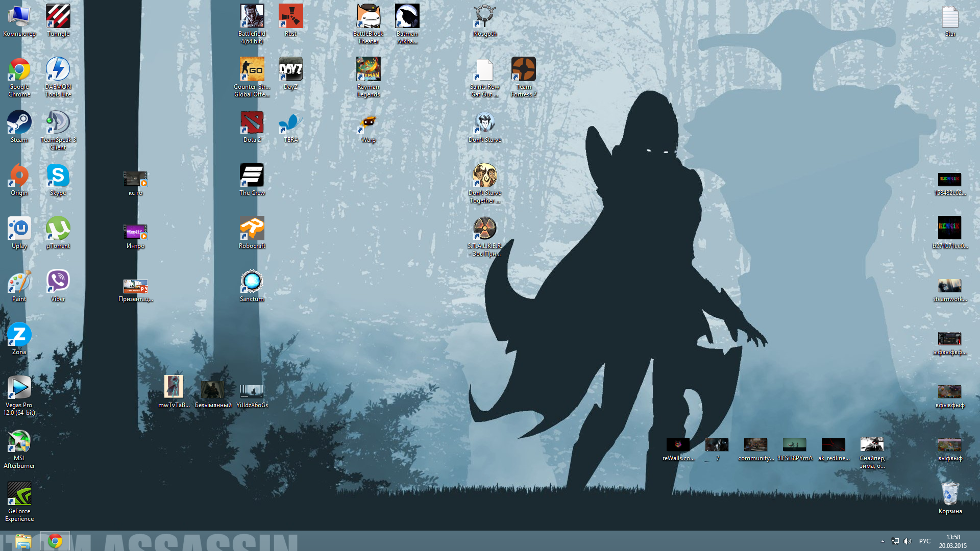Select The Crew icon
Screen dimensions: 980x551
click(252, 180)
